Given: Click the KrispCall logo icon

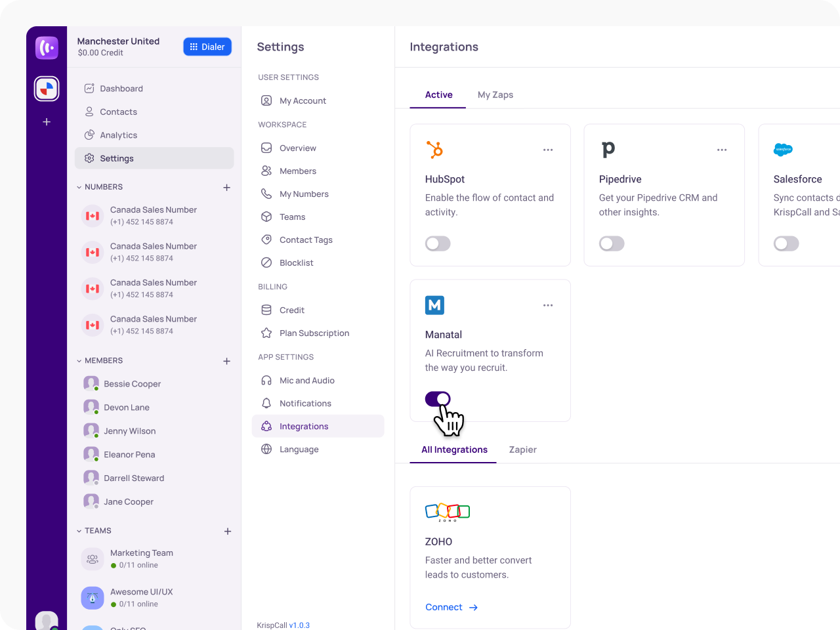Looking at the screenshot, I should coord(47,48).
